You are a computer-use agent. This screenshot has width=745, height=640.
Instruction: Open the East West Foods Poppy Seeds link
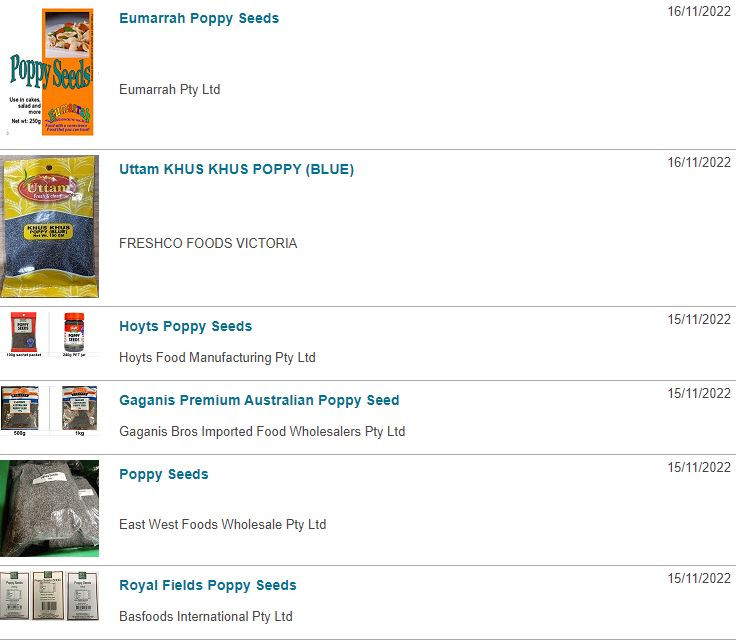(x=164, y=475)
